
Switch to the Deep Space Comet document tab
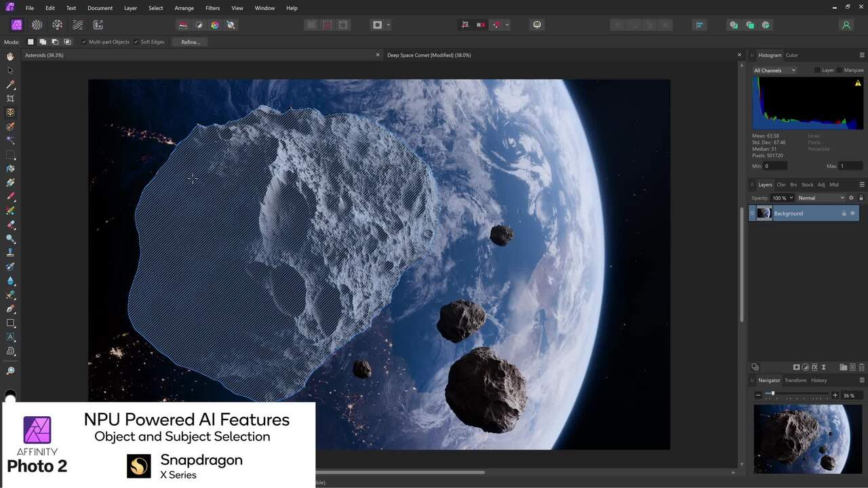[429, 55]
